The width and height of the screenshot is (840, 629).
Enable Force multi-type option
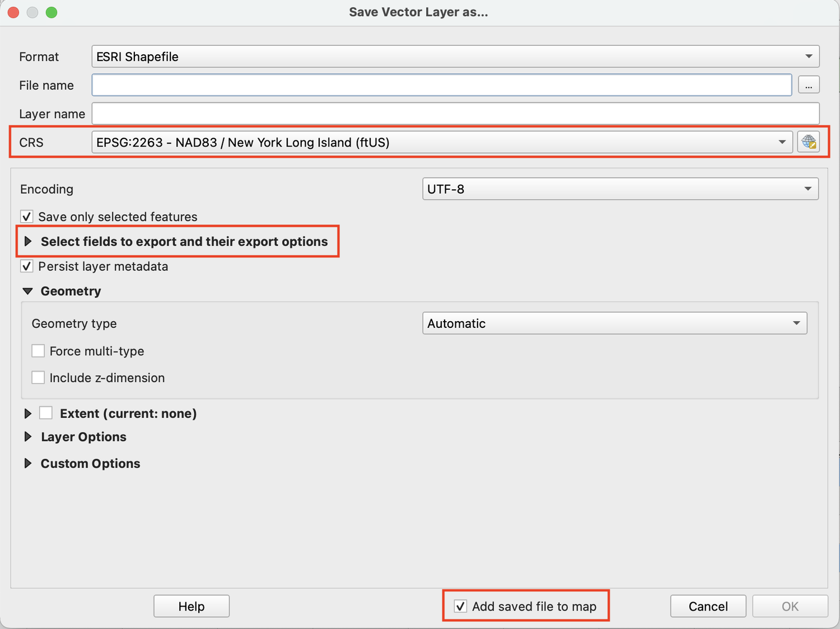[x=38, y=350]
